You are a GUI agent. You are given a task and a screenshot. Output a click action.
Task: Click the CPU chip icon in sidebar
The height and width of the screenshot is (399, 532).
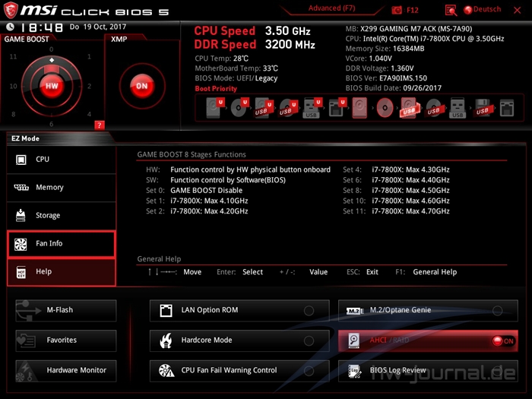pos(21,160)
